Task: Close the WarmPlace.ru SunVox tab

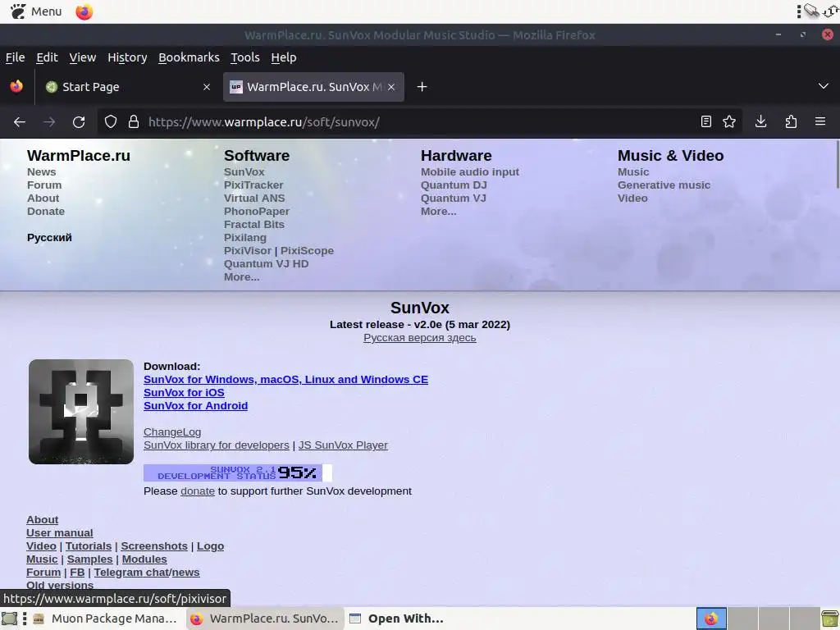Action: pos(391,87)
